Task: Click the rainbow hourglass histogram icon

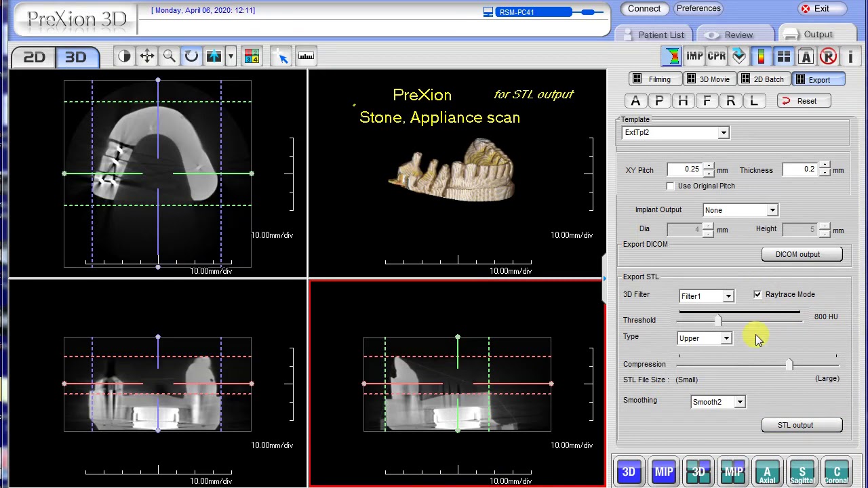Action: coord(671,56)
